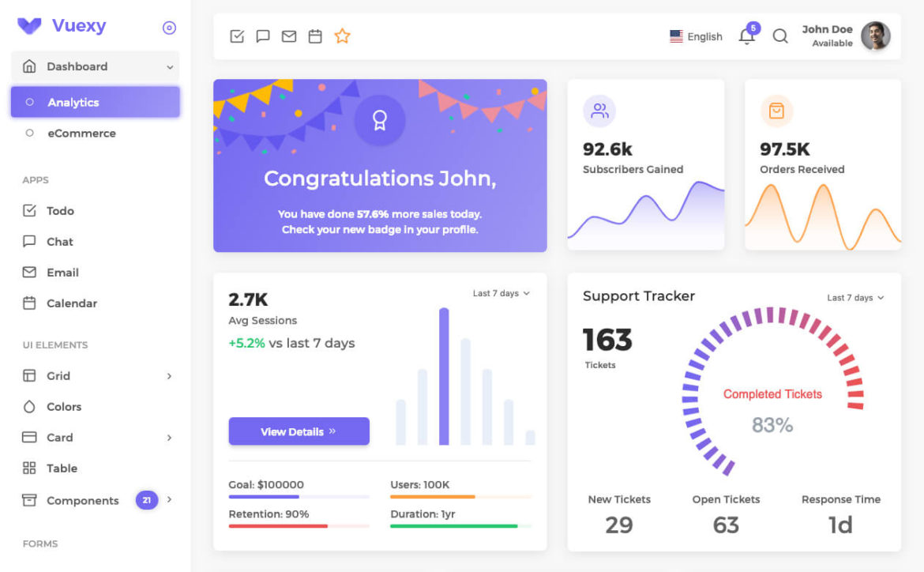Open the search magnifier icon
924x572 pixels.
[780, 36]
